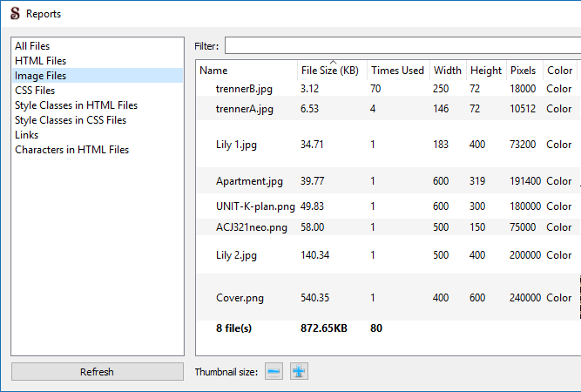Select ACJ321neo.png file
Image resolution: width=581 pixels, height=392 pixels.
(252, 227)
